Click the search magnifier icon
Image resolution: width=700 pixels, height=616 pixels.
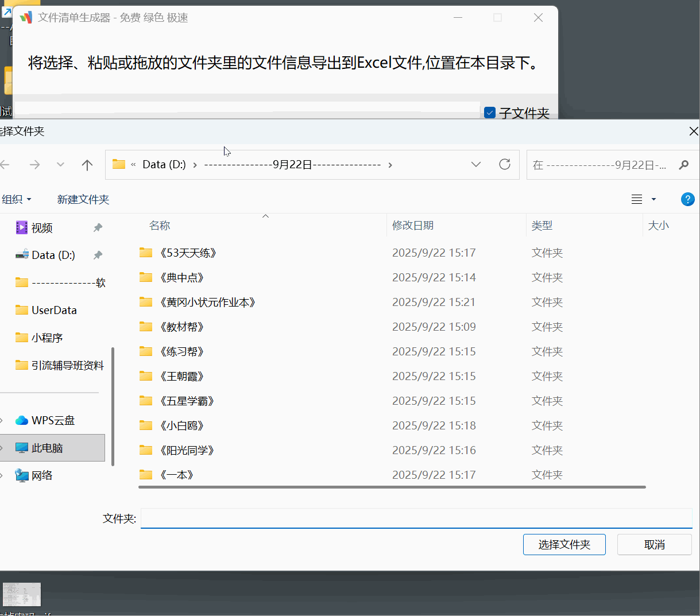(x=683, y=165)
